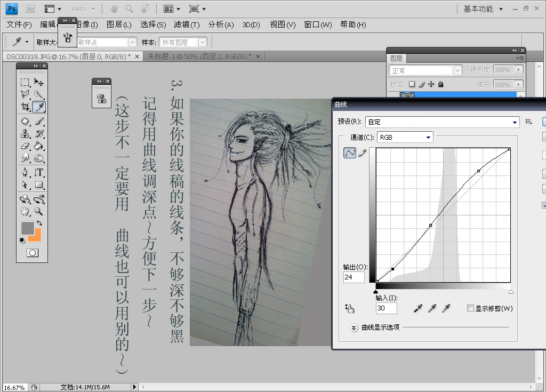Expand 曲线显示选项 section
Viewport: 546px width, 392px height.
(354, 327)
